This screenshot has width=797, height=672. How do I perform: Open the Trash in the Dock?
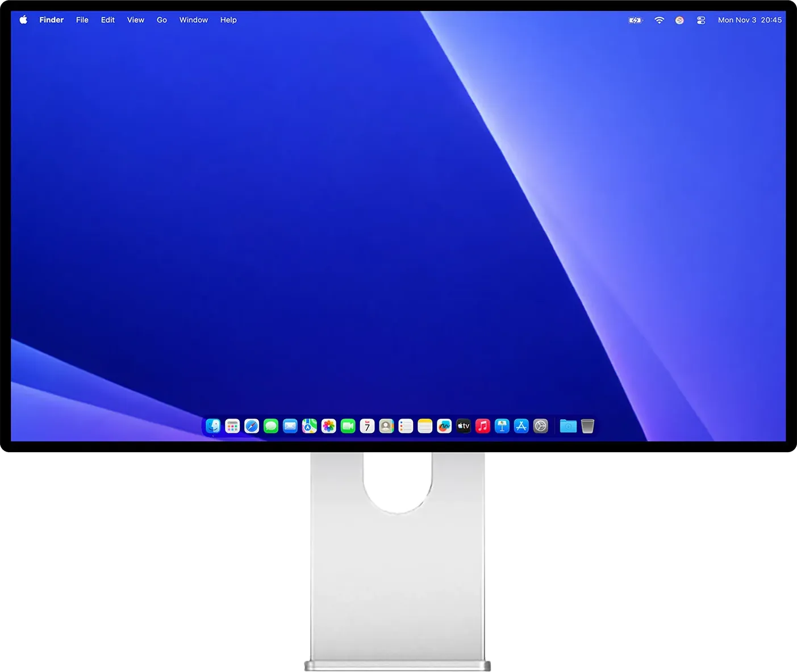(x=588, y=426)
